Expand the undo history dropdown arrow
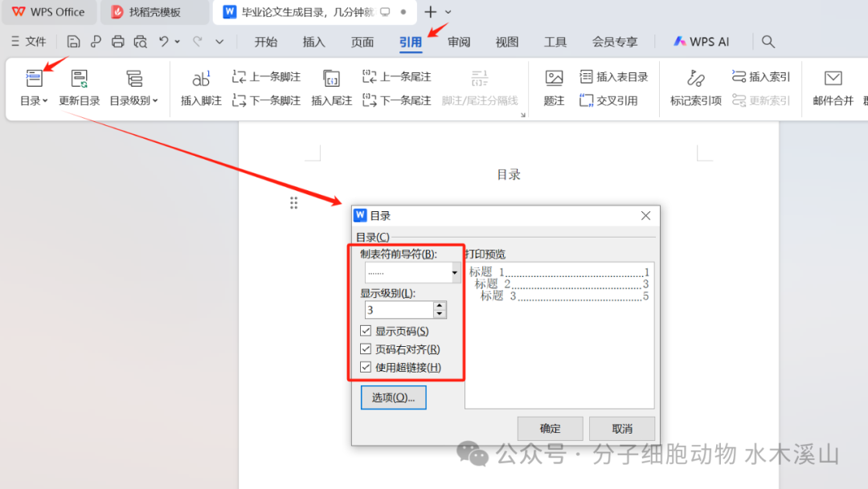This screenshot has height=489, width=868. (177, 42)
